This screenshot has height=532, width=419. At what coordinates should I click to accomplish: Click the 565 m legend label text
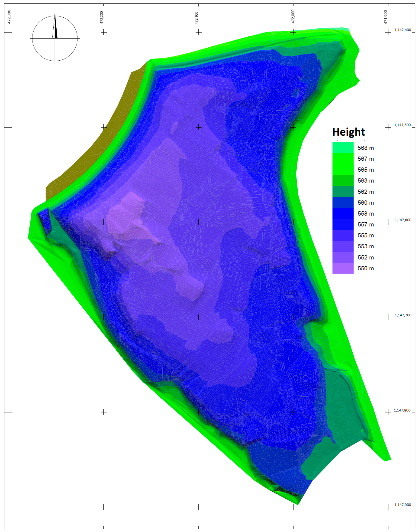pos(366,170)
